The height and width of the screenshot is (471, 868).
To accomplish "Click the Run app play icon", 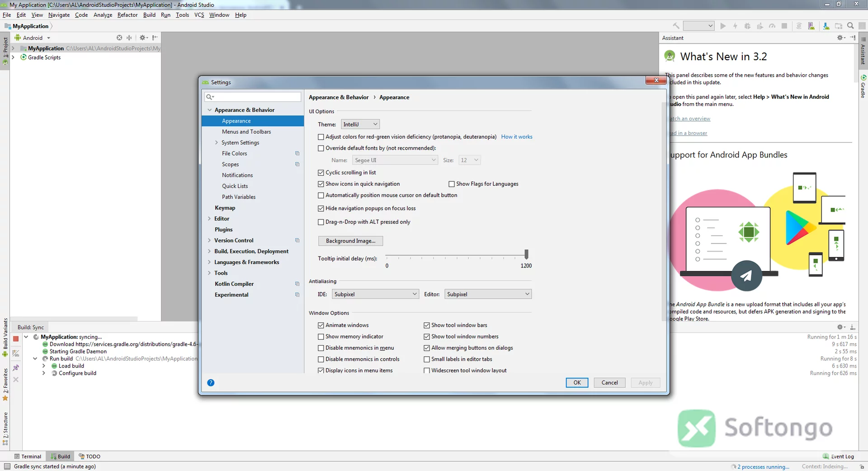I will point(723,26).
